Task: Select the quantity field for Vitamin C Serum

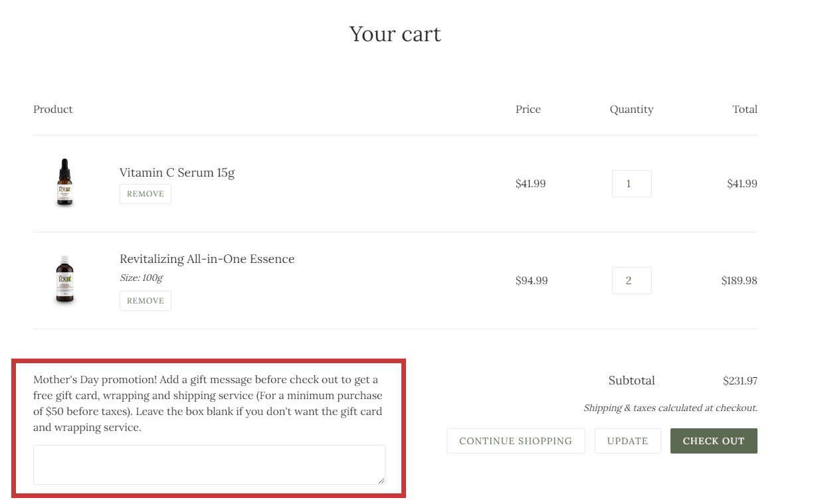Action: [631, 183]
